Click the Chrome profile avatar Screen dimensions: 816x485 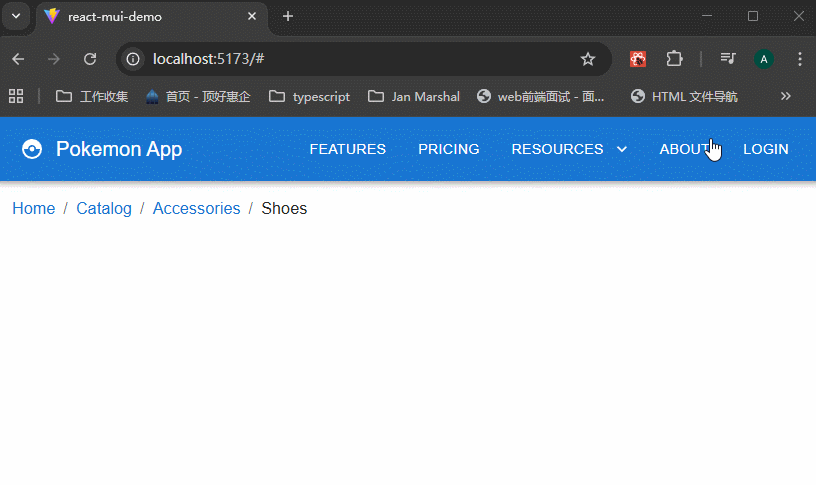[764, 59]
